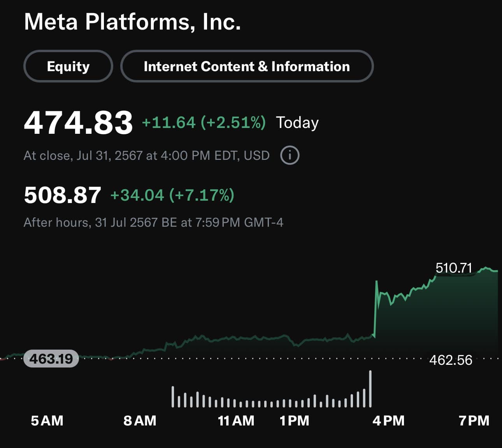
Task: Click the 462.56 previous close label
Action: click(451, 360)
